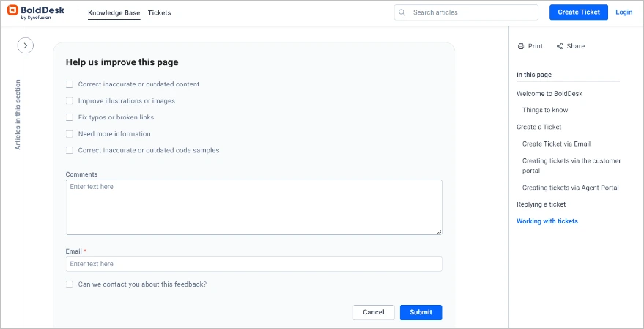Open Create Ticket via Email link
The width and height of the screenshot is (644, 329).
(557, 144)
